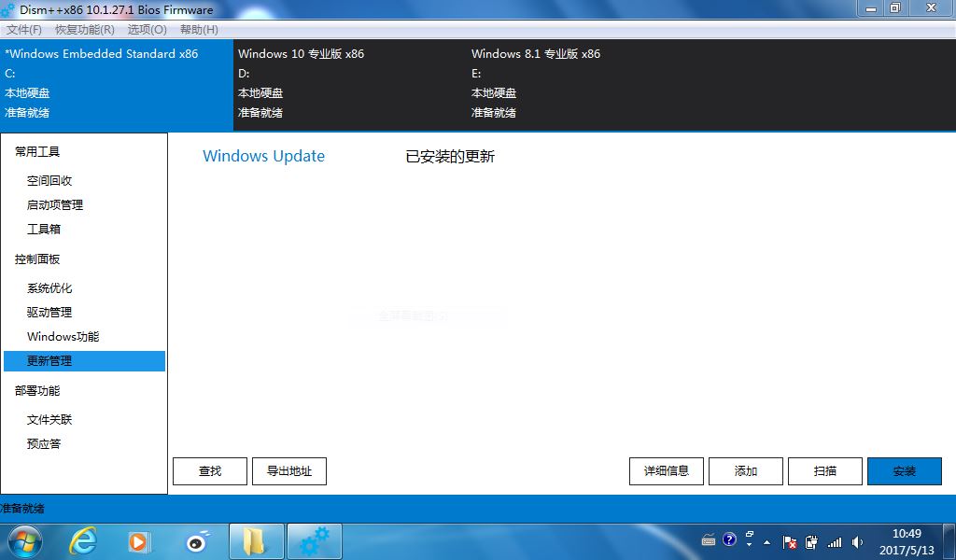Open 空间回收 in the sidebar

pyautogui.click(x=49, y=180)
